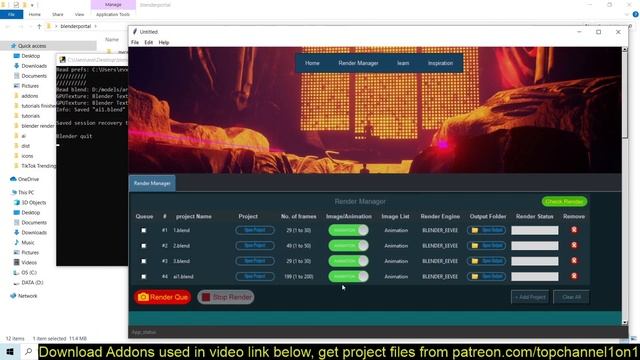Open learn in the top navigation
Screen dimensions: 640x360
tap(403, 63)
